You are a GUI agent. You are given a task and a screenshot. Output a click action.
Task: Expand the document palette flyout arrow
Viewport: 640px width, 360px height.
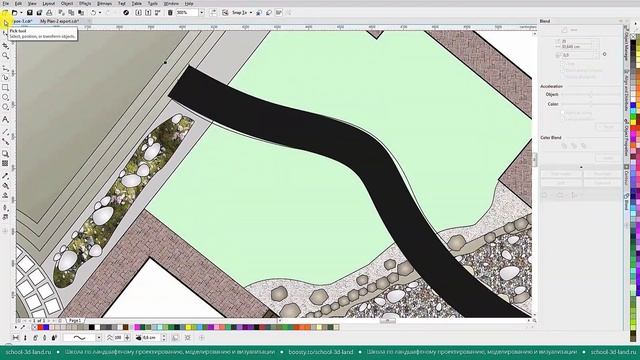pyautogui.click(x=16, y=327)
